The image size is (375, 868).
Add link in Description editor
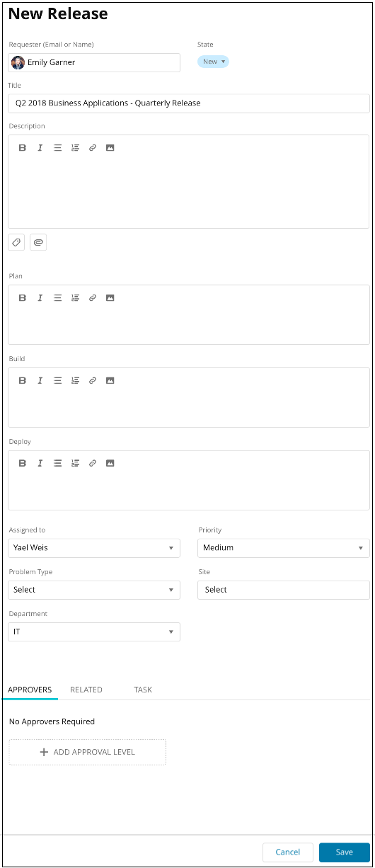(x=92, y=148)
